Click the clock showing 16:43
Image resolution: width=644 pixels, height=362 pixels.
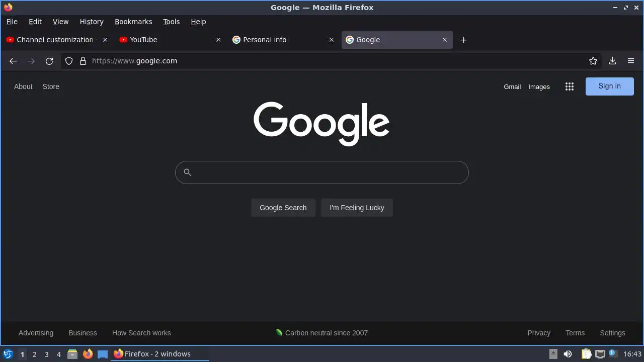point(632,354)
